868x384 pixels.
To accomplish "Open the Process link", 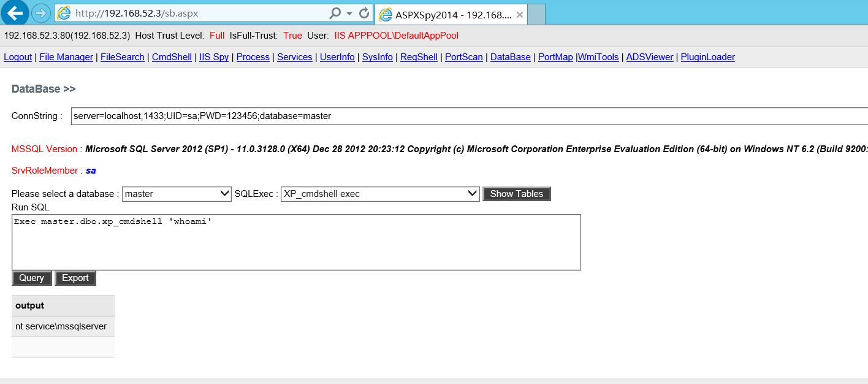I will [x=253, y=57].
